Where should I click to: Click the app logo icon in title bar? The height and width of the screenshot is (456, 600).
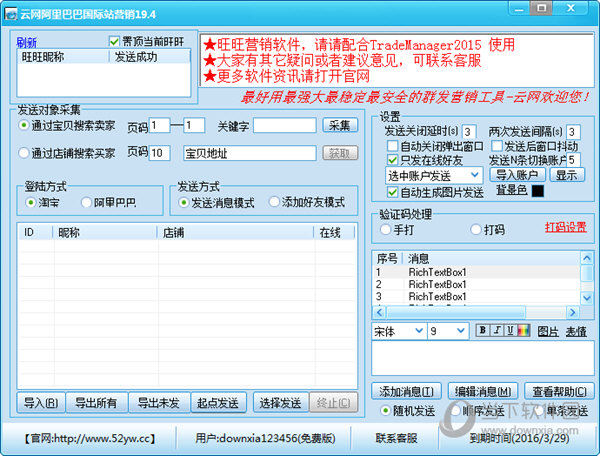(10, 14)
